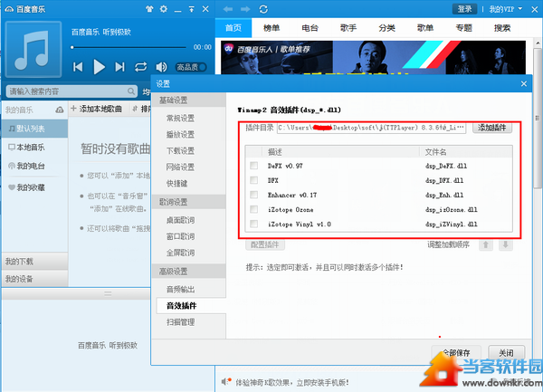Play the current track

tap(99, 67)
